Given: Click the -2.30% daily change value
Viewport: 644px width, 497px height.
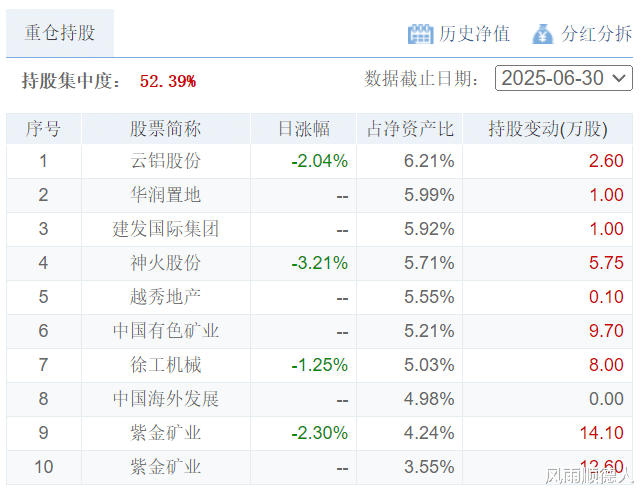Looking at the screenshot, I should [x=320, y=433].
